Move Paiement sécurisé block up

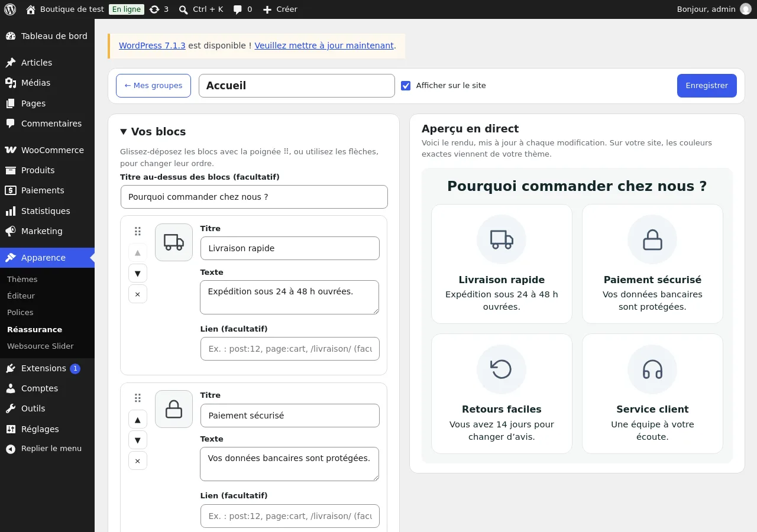138,419
